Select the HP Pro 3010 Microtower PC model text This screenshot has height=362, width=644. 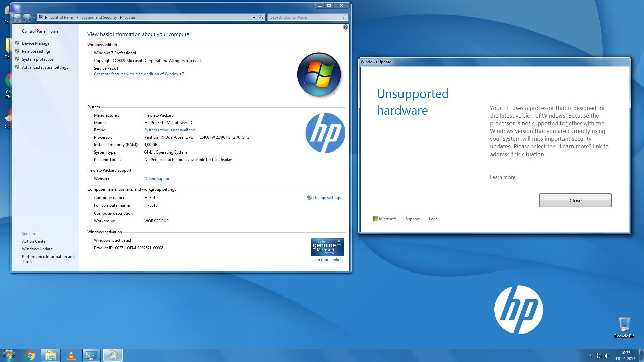tap(169, 123)
